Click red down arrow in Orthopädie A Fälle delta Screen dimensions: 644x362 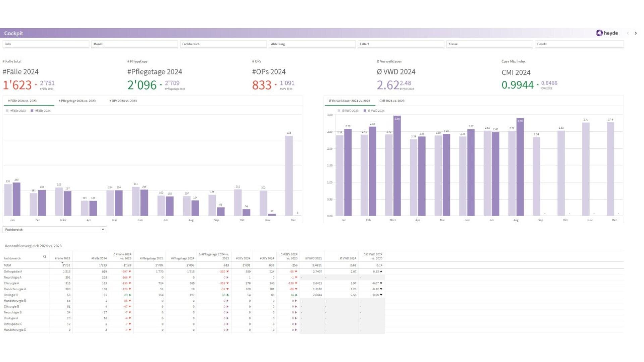coord(130,271)
